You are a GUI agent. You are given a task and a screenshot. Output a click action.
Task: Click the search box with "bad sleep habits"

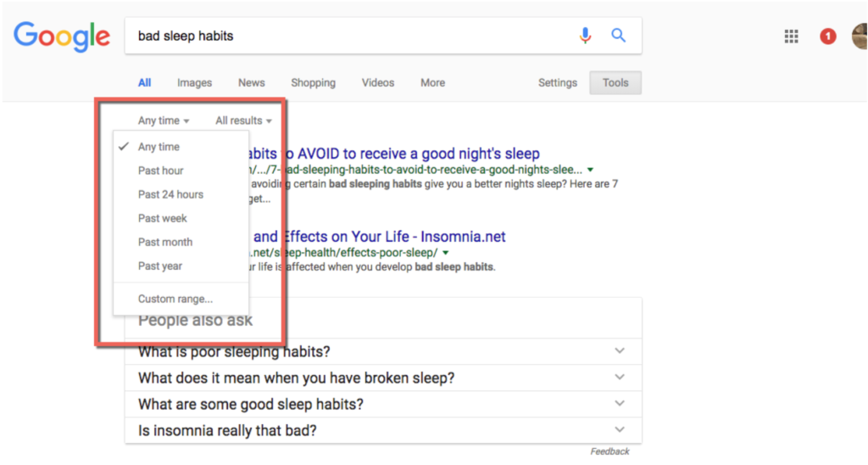pyautogui.click(x=348, y=36)
